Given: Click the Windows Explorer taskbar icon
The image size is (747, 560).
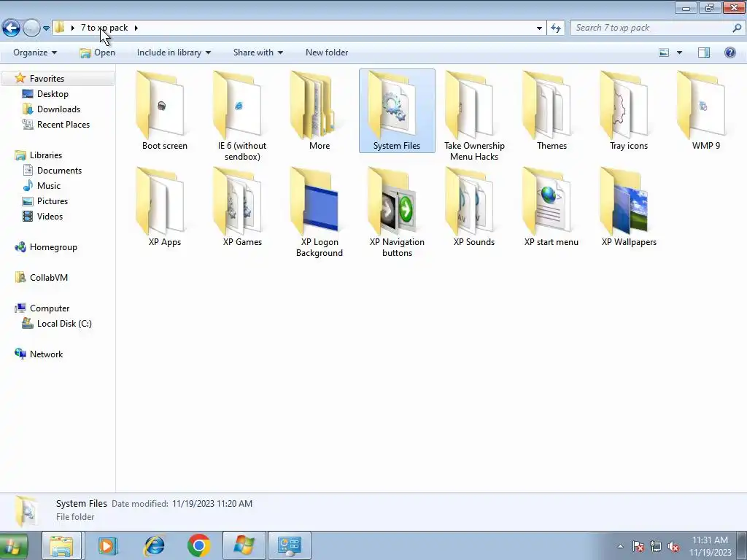Looking at the screenshot, I should pyautogui.click(x=61, y=545).
